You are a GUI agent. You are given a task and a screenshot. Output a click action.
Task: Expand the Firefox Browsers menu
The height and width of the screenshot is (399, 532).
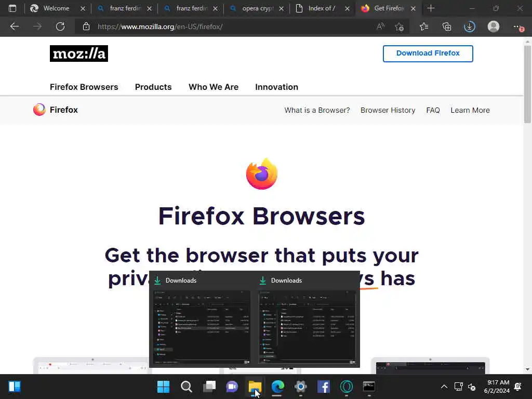click(84, 87)
